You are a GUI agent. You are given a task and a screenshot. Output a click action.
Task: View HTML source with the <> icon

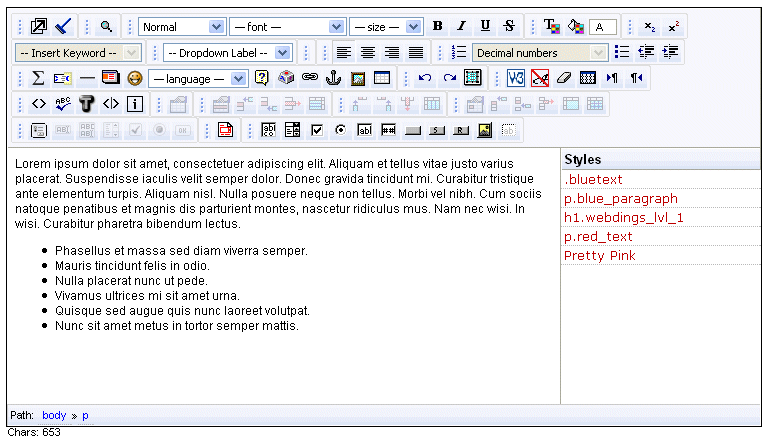coord(39,104)
